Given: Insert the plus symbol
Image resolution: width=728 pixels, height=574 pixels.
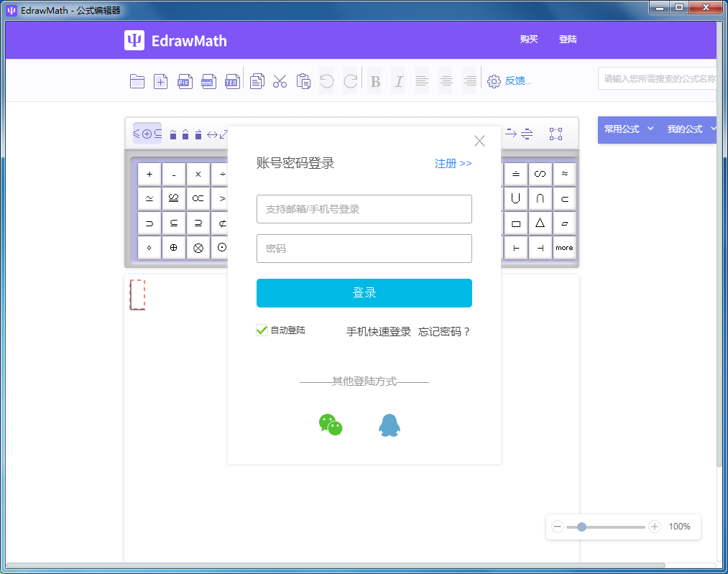Looking at the screenshot, I should [149, 174].
